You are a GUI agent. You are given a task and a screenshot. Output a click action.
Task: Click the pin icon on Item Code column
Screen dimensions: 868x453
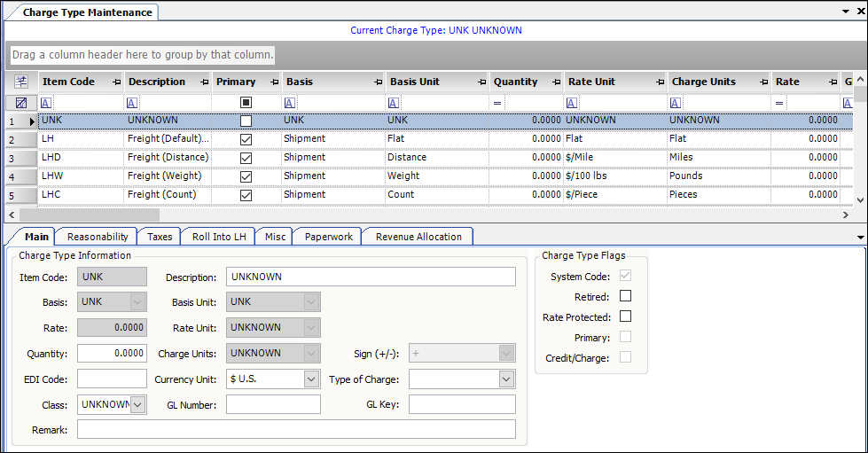click(x=116, y=82)
